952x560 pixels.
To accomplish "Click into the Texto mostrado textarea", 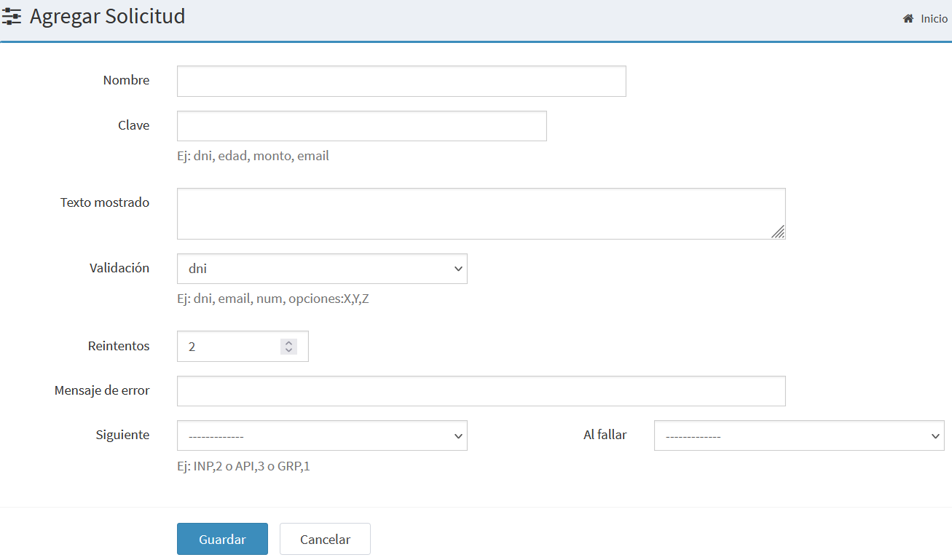I will coord(481,213).
